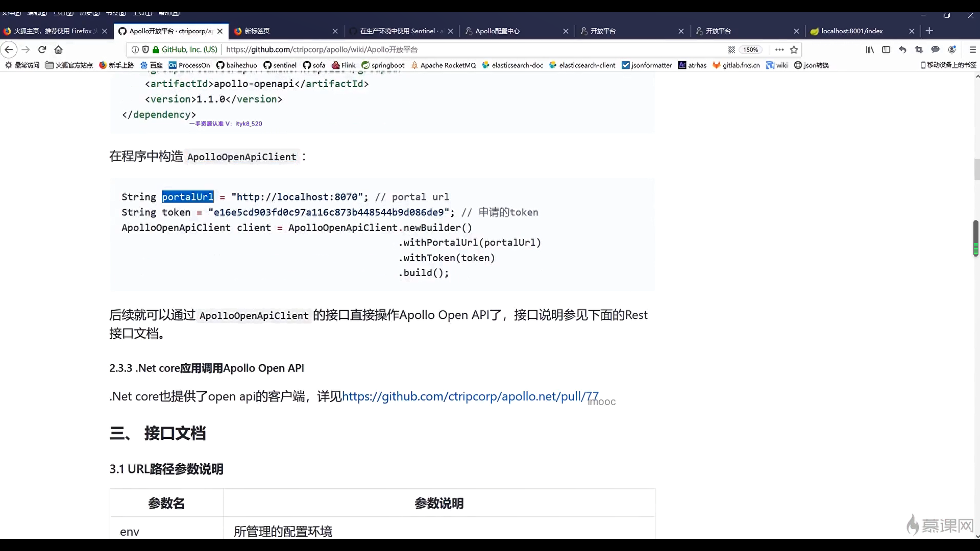
Task: Open the Firefox account avatar icon
Action: point(951,49)
